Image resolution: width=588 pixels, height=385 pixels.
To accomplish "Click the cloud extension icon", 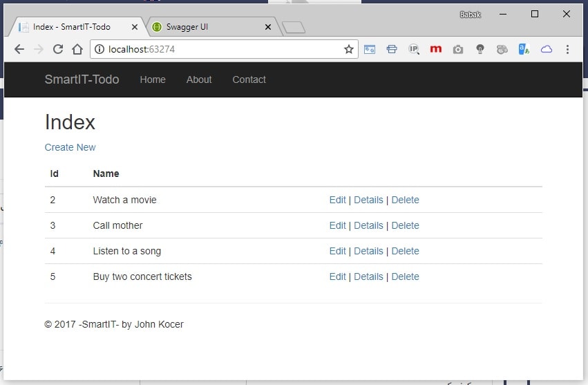I will [546, 49].
